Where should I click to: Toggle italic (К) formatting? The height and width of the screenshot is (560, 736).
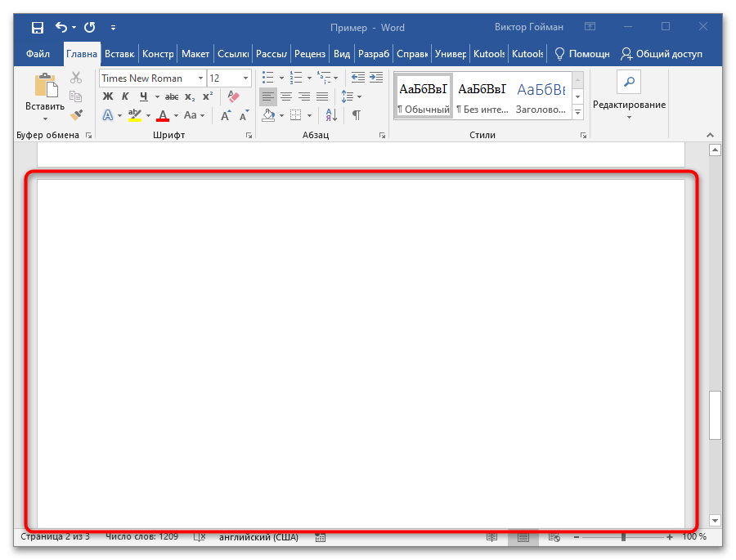(x=125, y=96)
